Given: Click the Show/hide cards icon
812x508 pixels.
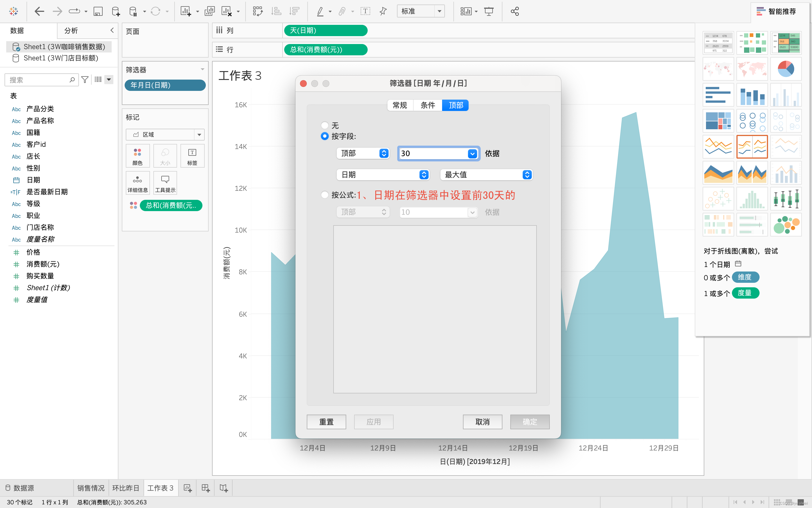Looking at the screenshot, I should 466,11.
